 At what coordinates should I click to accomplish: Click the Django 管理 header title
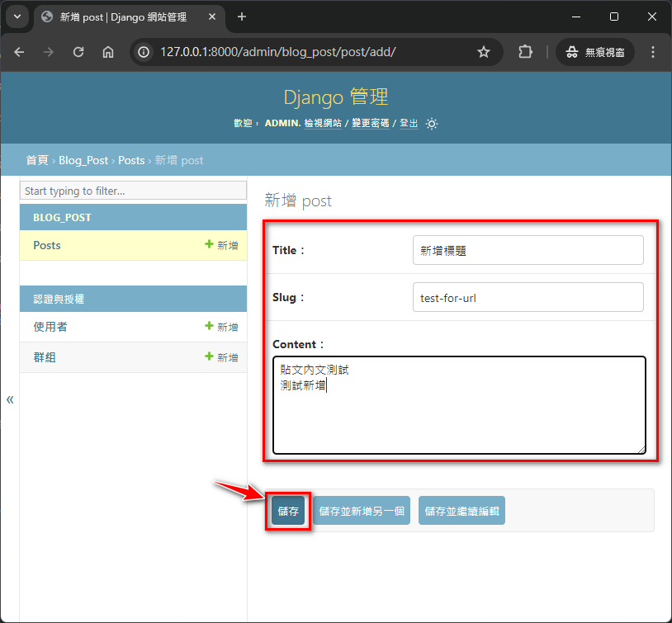(x=335, y=97)
